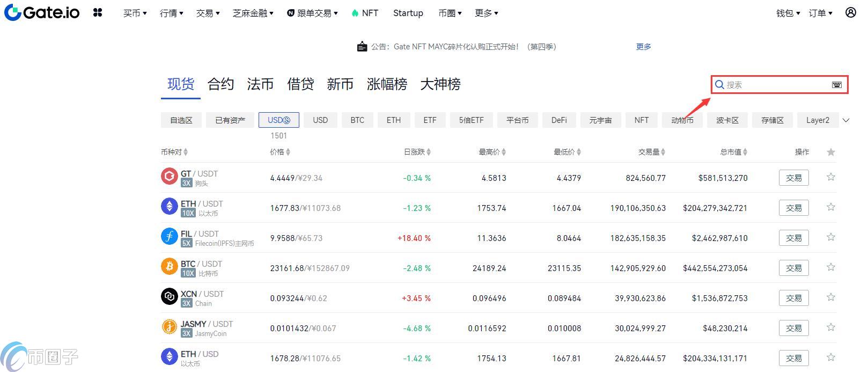Open the 行情 markets dropdown menu

click(x=171, y=13)
